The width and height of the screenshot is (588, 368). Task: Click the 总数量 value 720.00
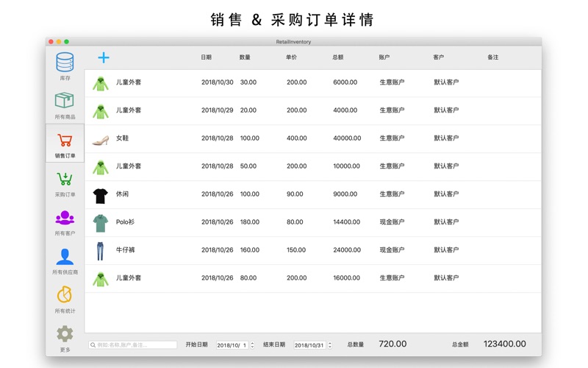392,344
